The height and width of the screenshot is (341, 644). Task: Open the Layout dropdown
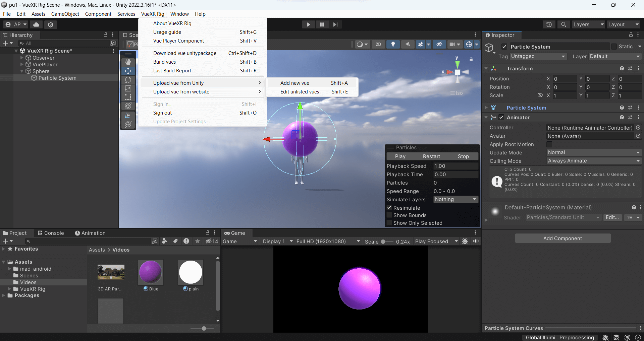coord(624,24)
